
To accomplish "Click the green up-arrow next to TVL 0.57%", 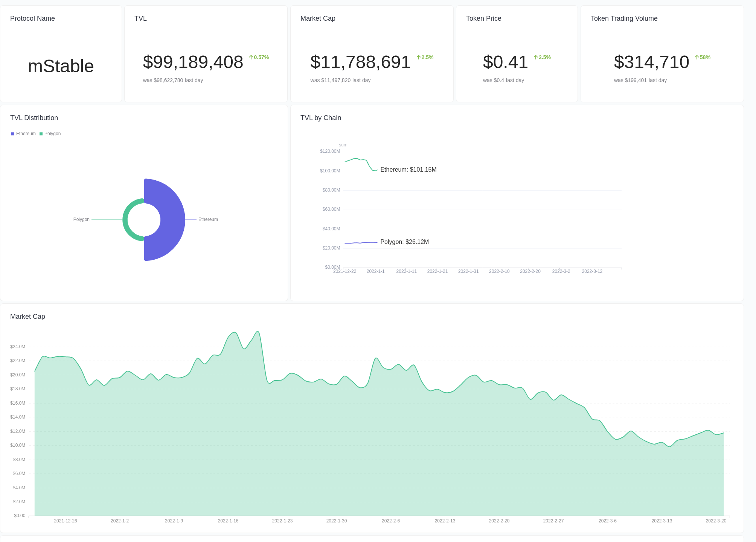I will tap(251, 57).
